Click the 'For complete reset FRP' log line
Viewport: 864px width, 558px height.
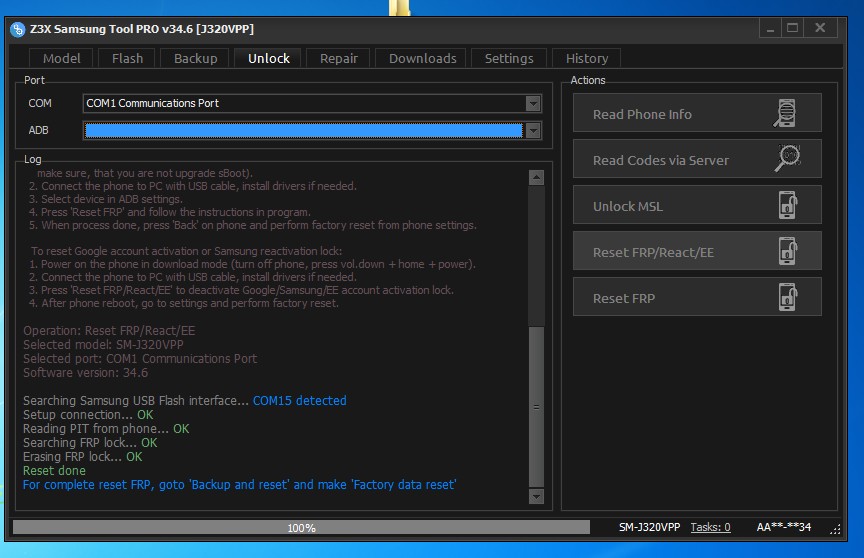(x=239, y=485)
